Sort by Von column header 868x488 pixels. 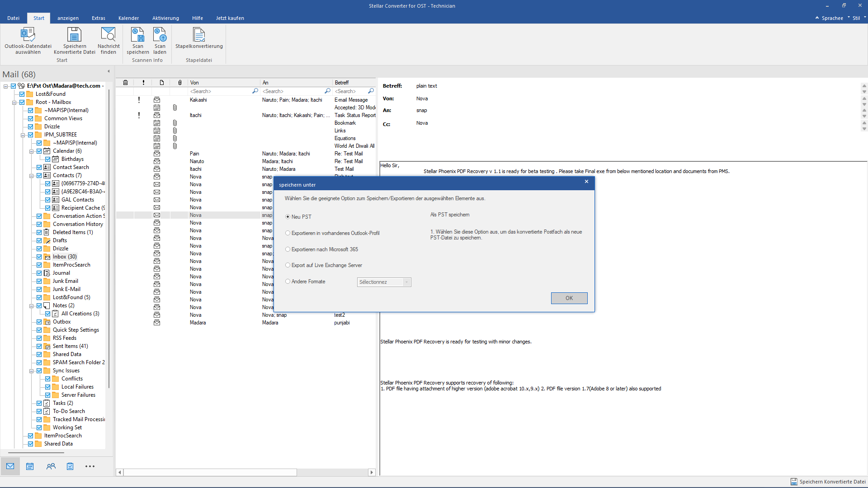(224, 83)
